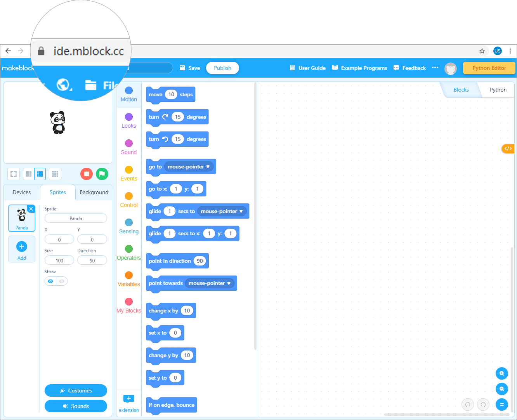The width and height of the screenshot is (517, 420).
Task: Hide the sprite using crossed-eye toggle
Action: click(62, 281)
